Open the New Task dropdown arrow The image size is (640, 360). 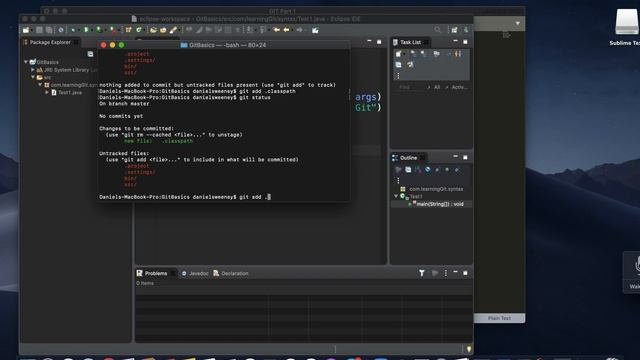pos(404,54)
